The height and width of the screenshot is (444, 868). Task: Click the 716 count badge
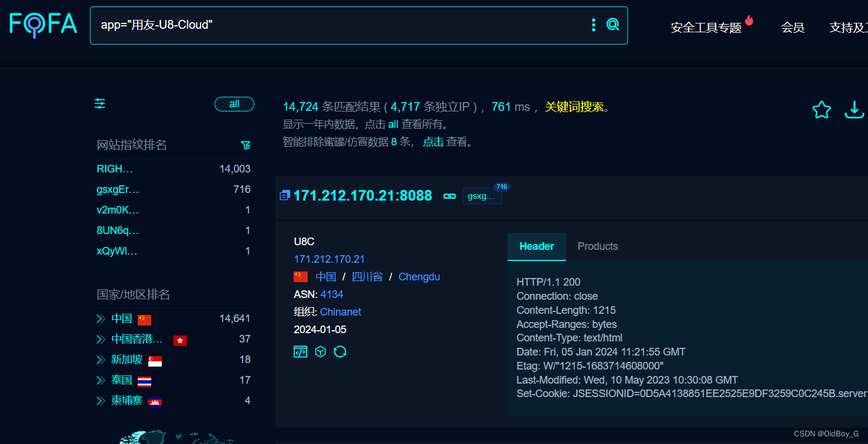[x=501, y=187]
